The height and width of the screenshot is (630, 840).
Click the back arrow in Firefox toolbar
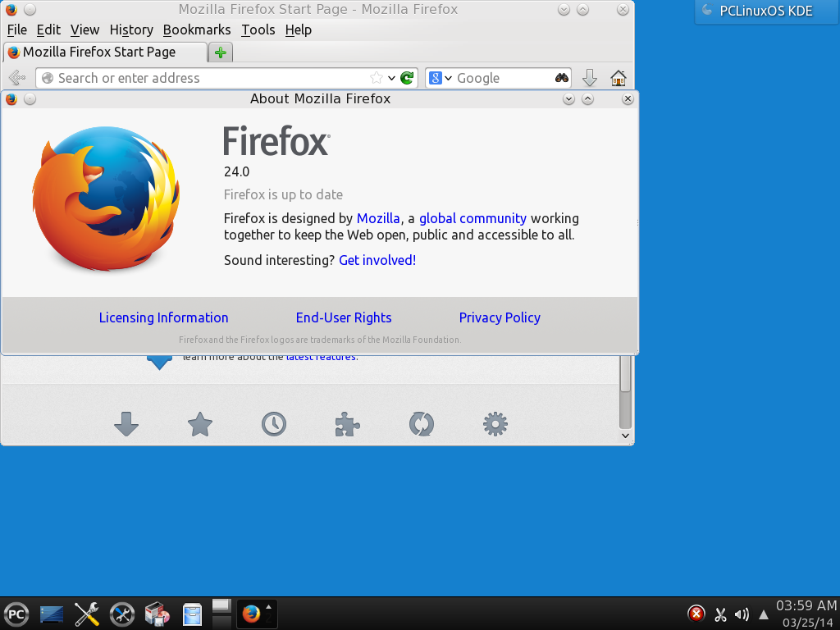point(16,78)
